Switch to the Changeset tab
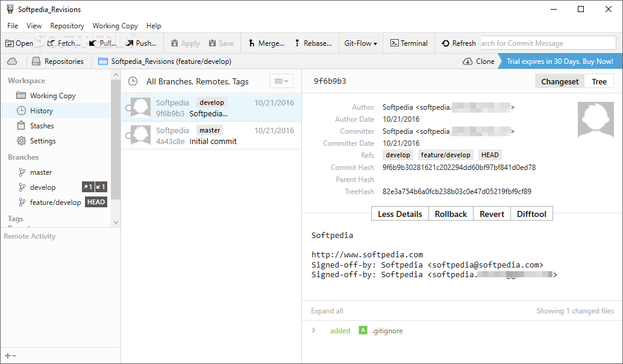623x364 pixels. tap(560, 81)
